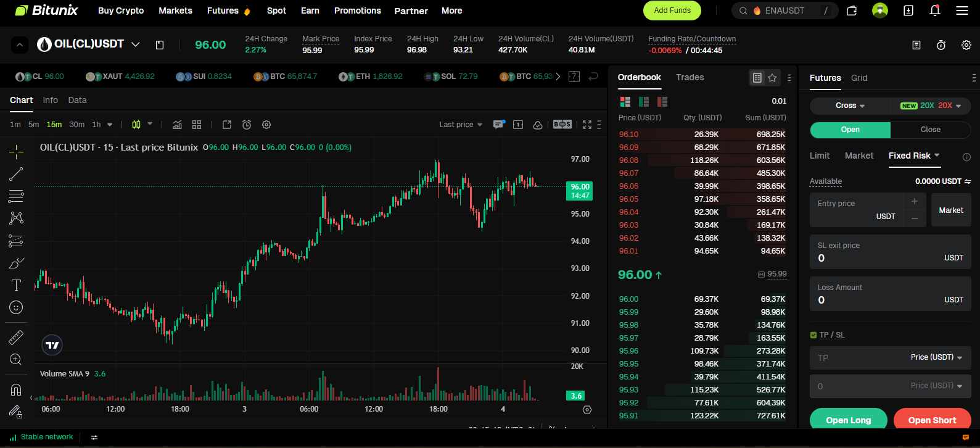Screen dimensions: 980x448
Task: Take a chart snapshot cloud icon
Action: tap(538, 125)
